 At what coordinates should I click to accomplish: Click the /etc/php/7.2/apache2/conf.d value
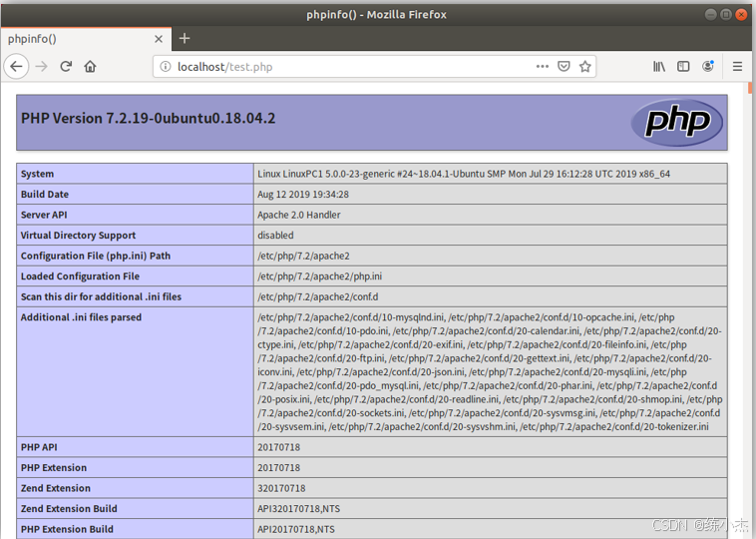(318, 296)
